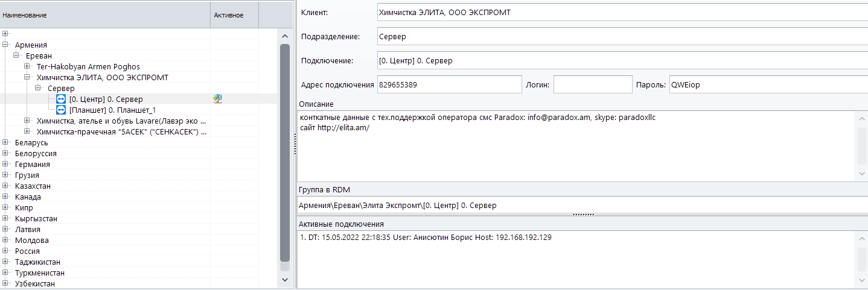The width and height of the screenshot is (868, 290).
Task: Click into the Клиент field
Action: pos(622,12)
